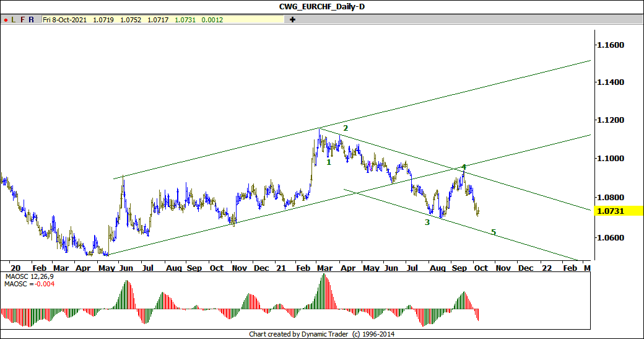Click the brown F toolbar icon
Screen dimensions: 644x339
point(23,20)
